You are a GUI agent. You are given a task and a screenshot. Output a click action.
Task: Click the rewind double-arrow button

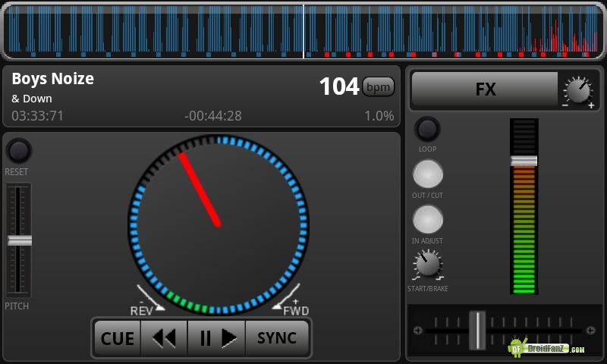point(164,338)
